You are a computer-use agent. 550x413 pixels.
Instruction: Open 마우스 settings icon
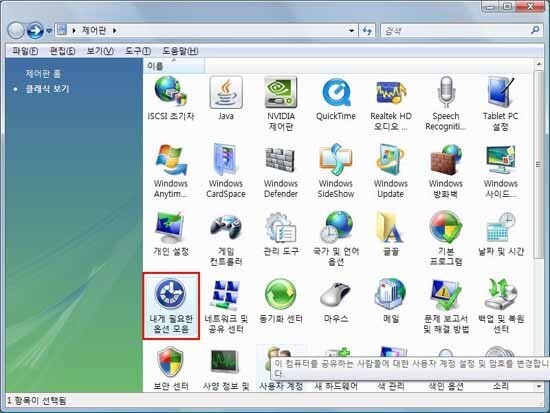[x=336, y=301]
